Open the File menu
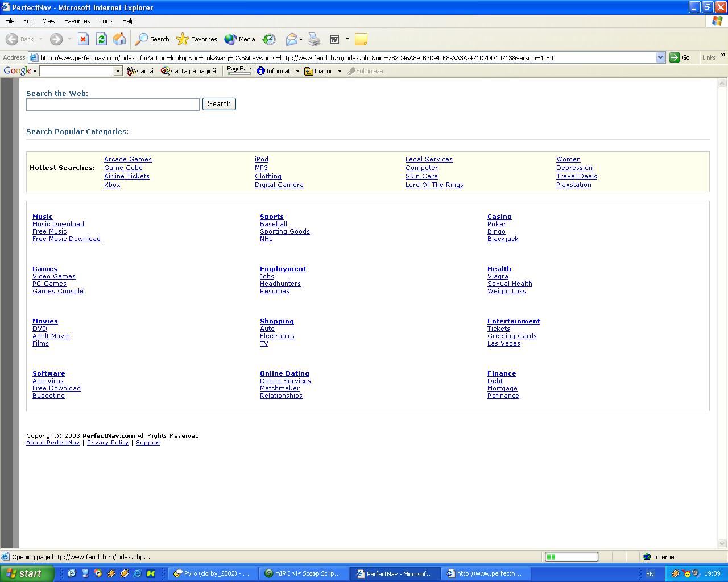This screenshot has height=582, width=728. click(x=10, y=21)
